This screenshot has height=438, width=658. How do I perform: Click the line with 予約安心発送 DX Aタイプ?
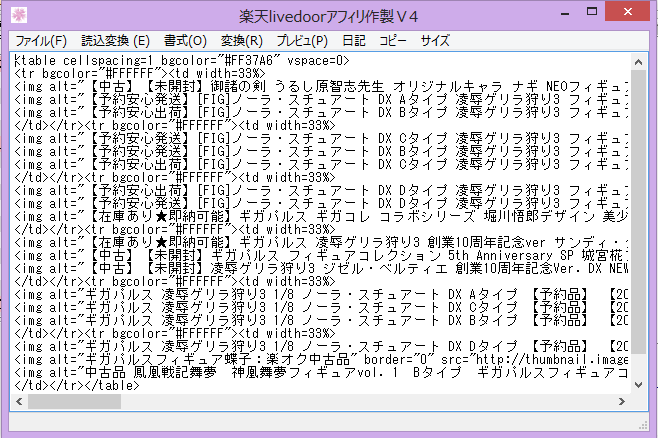(321, 100)
